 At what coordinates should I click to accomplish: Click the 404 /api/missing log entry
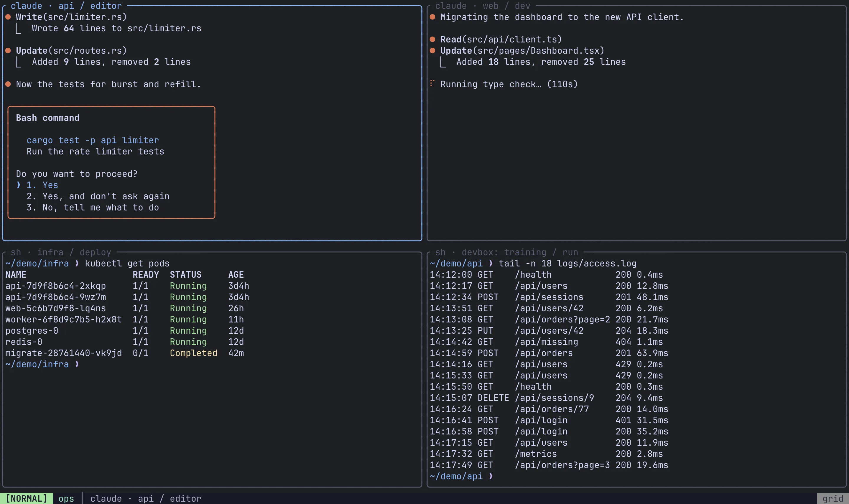(547, 342)
